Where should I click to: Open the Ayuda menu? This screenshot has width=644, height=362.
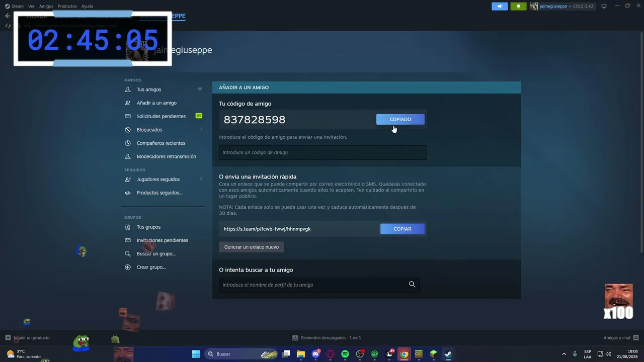(x=88, y=6)
